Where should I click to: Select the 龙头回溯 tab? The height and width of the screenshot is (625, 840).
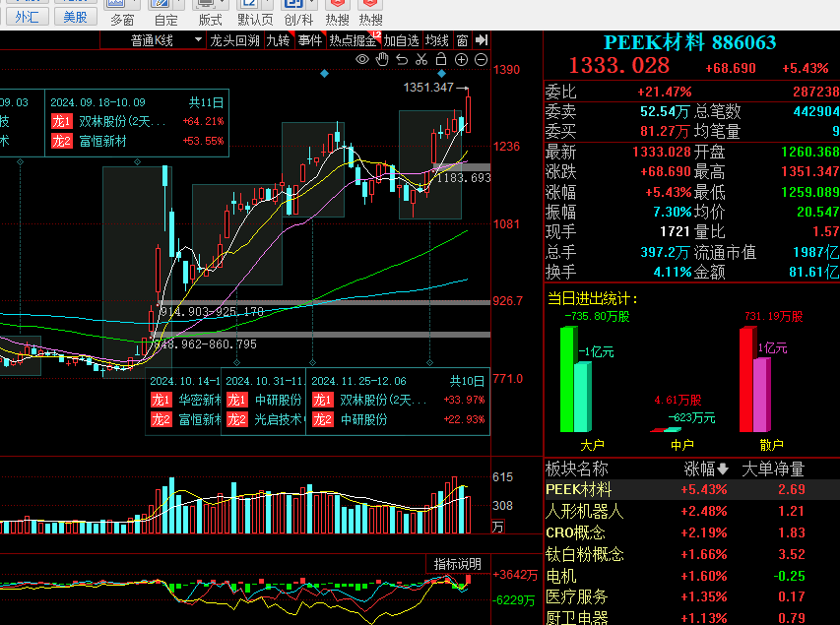coord(234,40)
